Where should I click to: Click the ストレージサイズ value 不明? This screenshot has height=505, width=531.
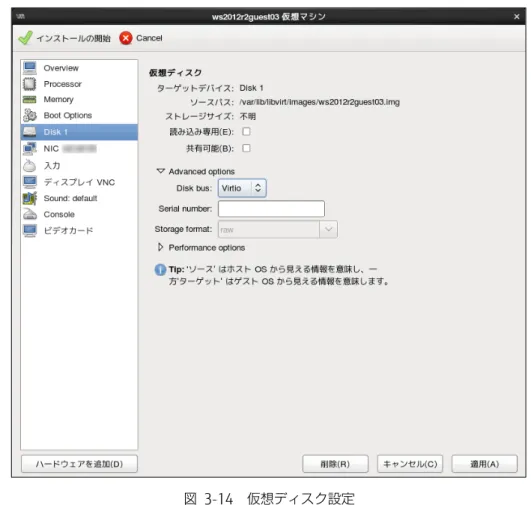[x=248, y=117]
